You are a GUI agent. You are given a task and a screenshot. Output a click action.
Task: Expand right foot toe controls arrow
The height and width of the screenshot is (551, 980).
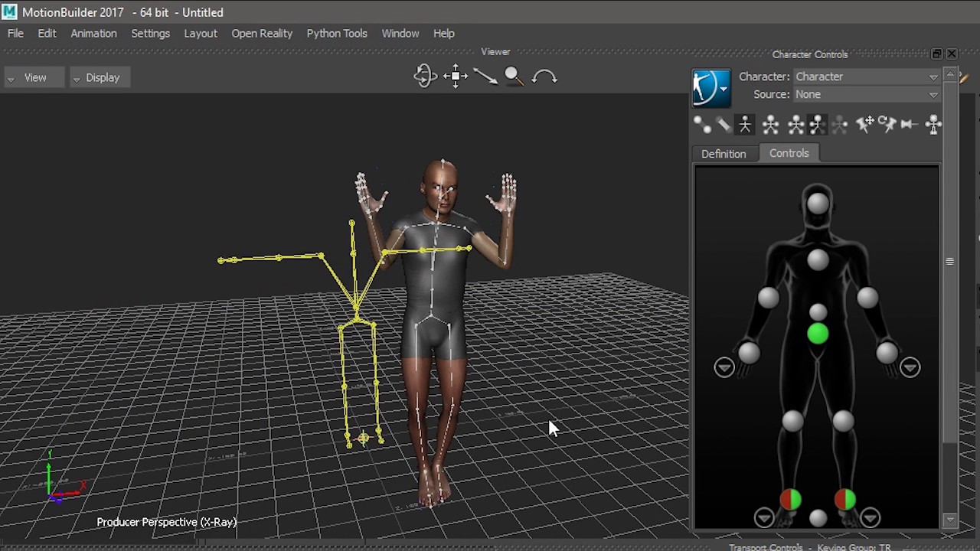point(763,518)
